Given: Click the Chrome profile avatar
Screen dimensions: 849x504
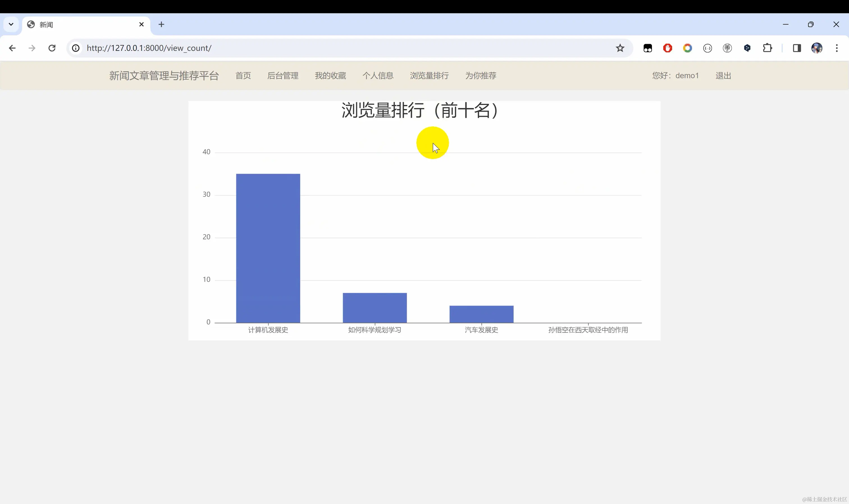Looking at the screenshot, I should coord(817,48).
